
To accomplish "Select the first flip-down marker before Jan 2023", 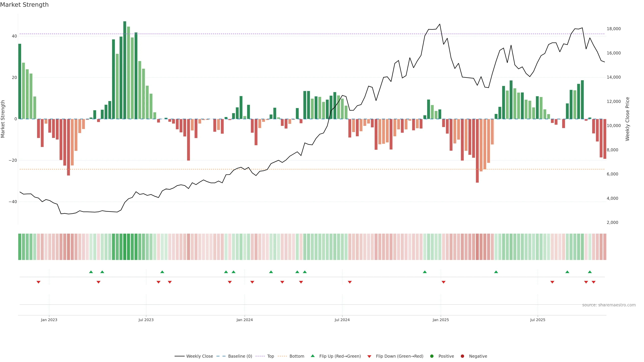I will [x=39, y=282].
